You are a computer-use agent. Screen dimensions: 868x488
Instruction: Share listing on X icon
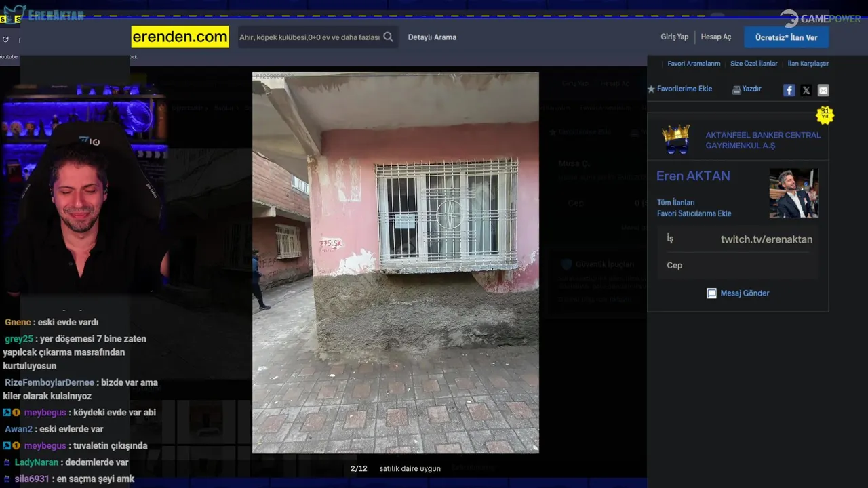pyautogui.click(x=806, y=90)
